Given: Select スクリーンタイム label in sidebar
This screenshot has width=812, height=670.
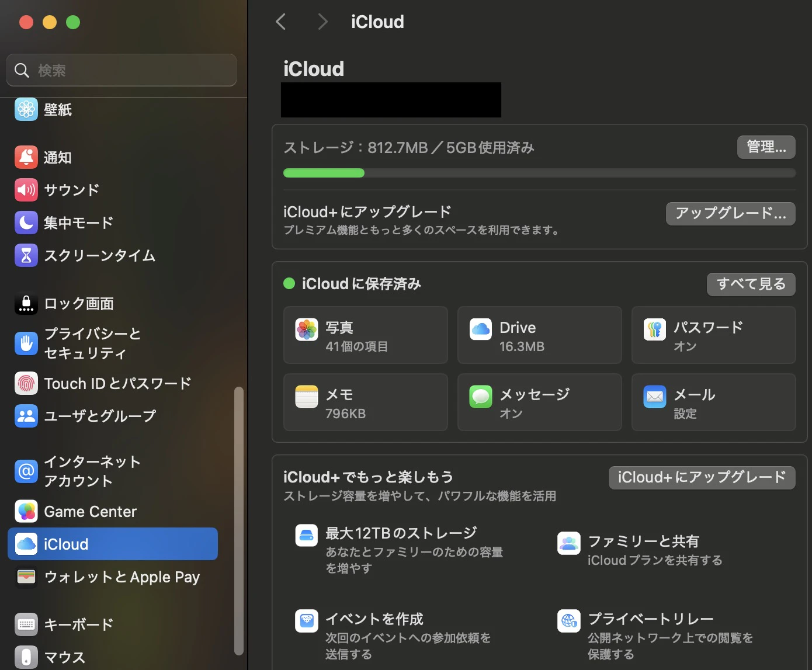Looking at the screenshot, I should coord(100,255).
